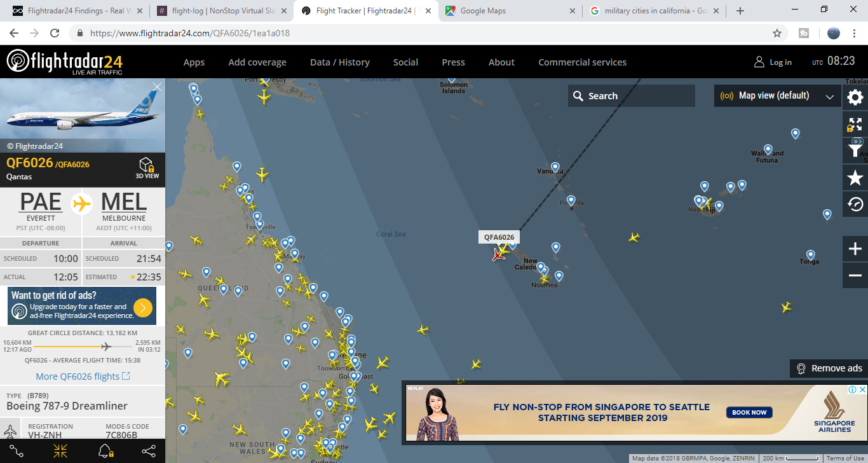Click the map Search field
Screen dimensions: 868x463
pos(632,96)
